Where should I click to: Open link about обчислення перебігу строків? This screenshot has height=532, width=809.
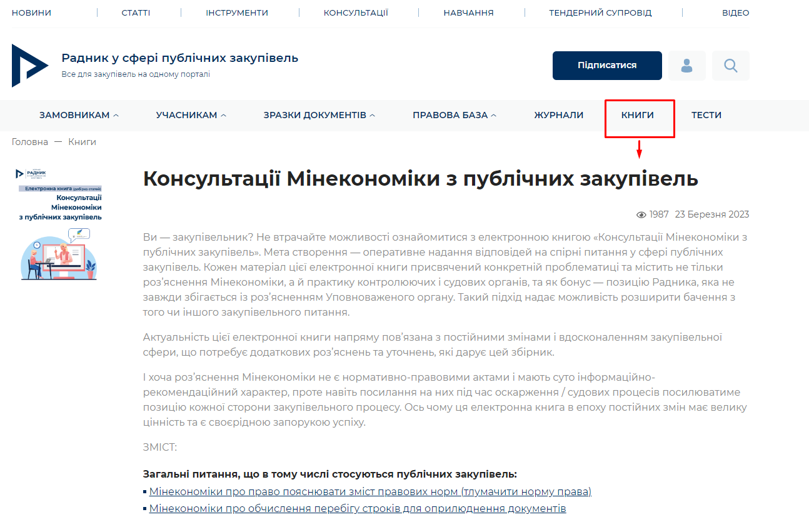(x=357, y=508)
